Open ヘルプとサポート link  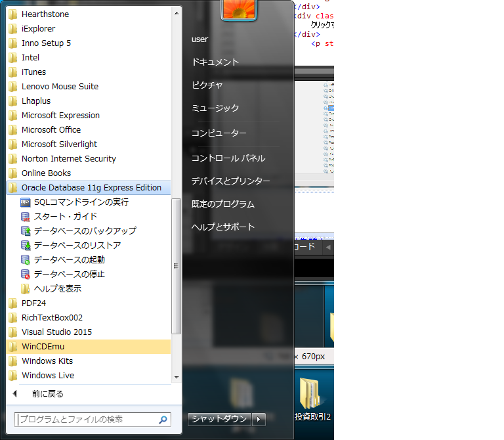(x=223, y=227)
